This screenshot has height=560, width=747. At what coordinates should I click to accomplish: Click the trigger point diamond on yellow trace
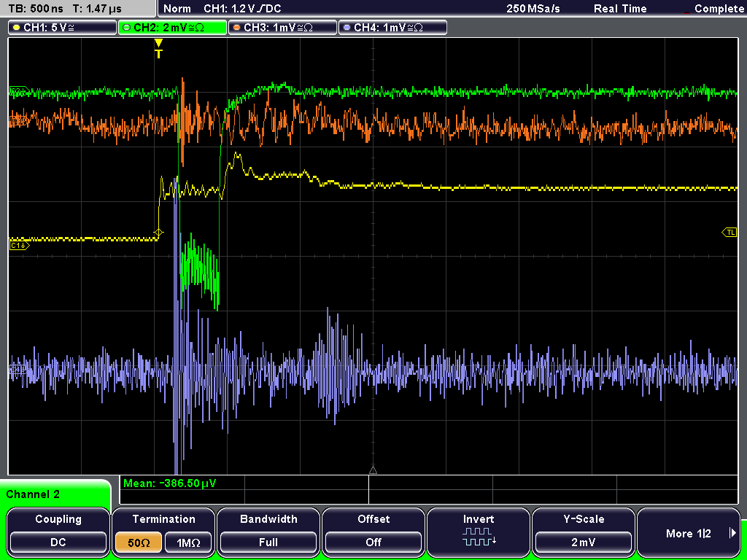click(x=158, y=233)
